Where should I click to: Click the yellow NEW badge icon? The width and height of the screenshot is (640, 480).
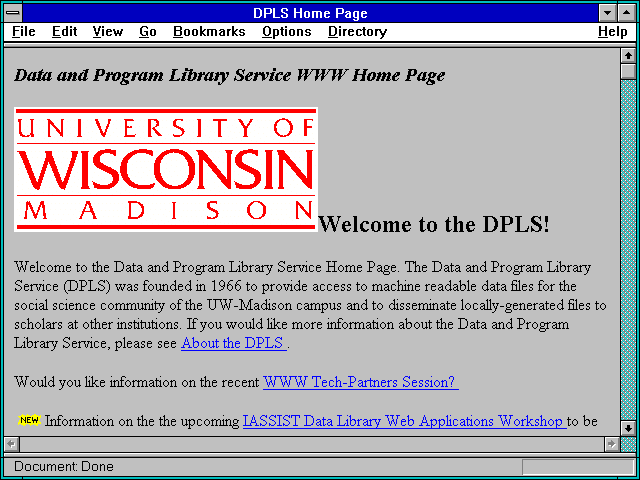29,420
